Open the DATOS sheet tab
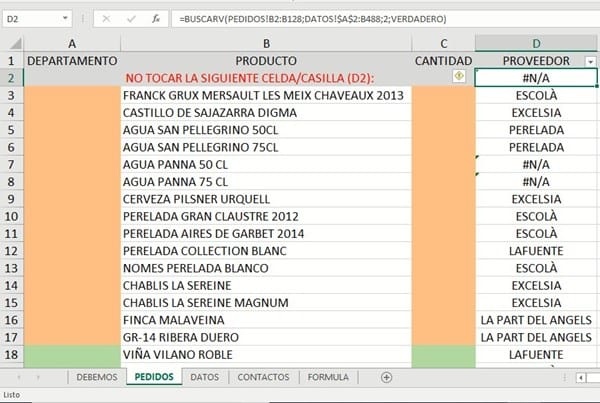The height and width of the screenshot is (403, 600). [x=204, y=377]
